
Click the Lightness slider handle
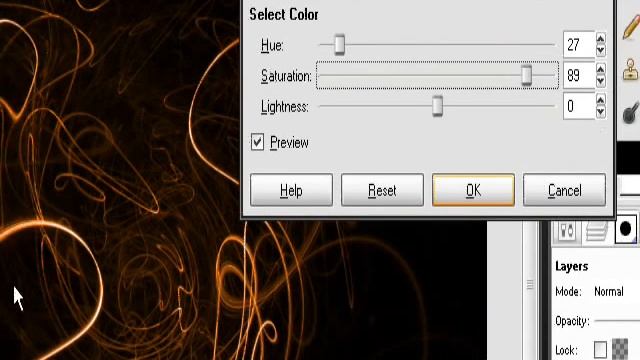[x=438, y=106]
